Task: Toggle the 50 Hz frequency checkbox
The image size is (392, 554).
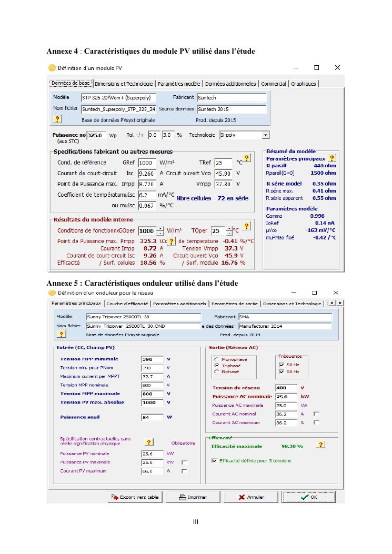Action: click(282, 364)
